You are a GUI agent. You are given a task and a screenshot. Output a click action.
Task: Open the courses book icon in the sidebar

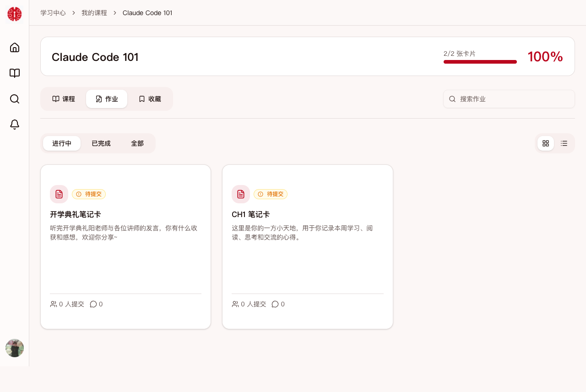(14, 73)
